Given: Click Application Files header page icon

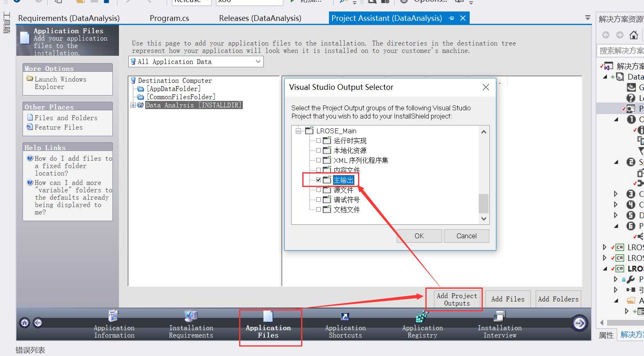Looking at the screenshot, I should tap(25, 38).
